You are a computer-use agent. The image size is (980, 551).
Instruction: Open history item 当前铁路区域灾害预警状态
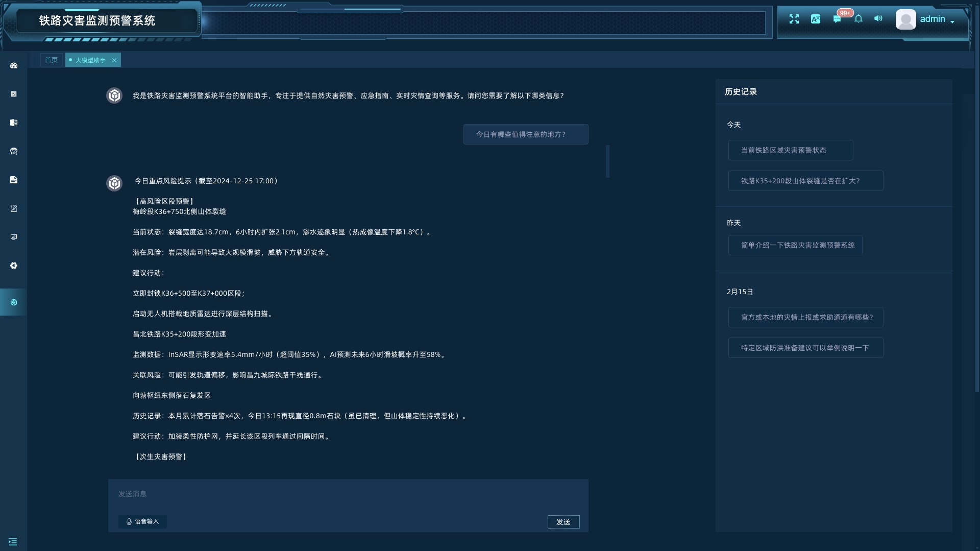click(x=790, y=150)
